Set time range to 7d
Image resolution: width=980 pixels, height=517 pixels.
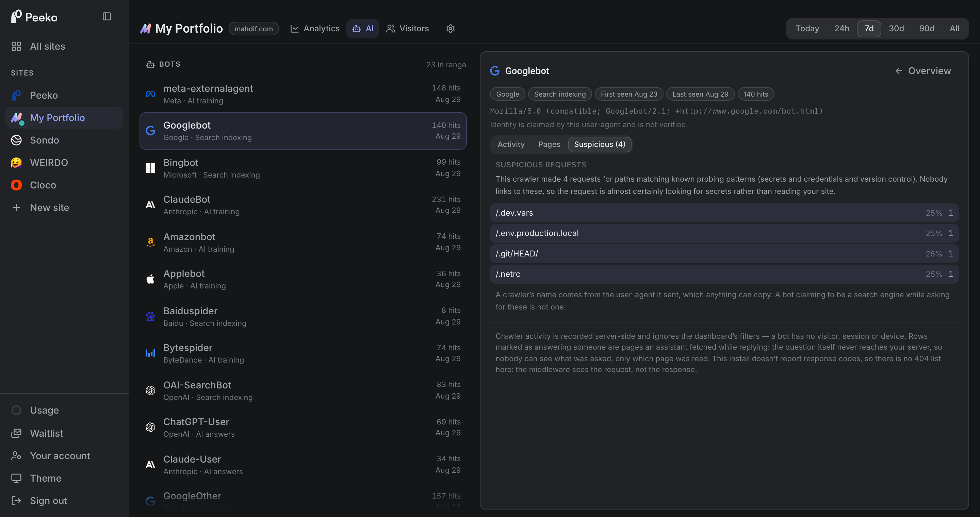(869, 29)
